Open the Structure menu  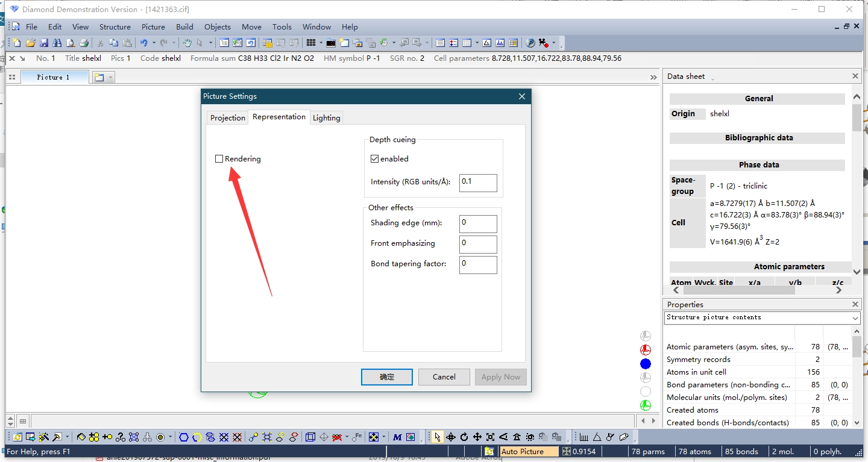(x=115, y=27)
